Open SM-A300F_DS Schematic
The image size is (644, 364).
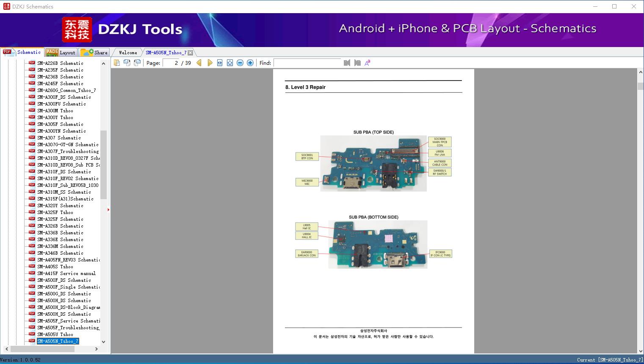click(64, 97)
